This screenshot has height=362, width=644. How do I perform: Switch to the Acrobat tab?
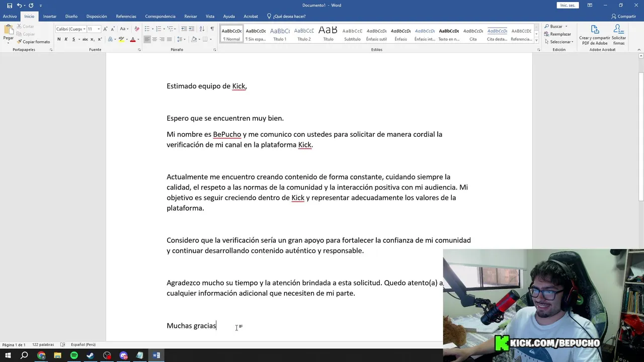(x=251, y=16)
